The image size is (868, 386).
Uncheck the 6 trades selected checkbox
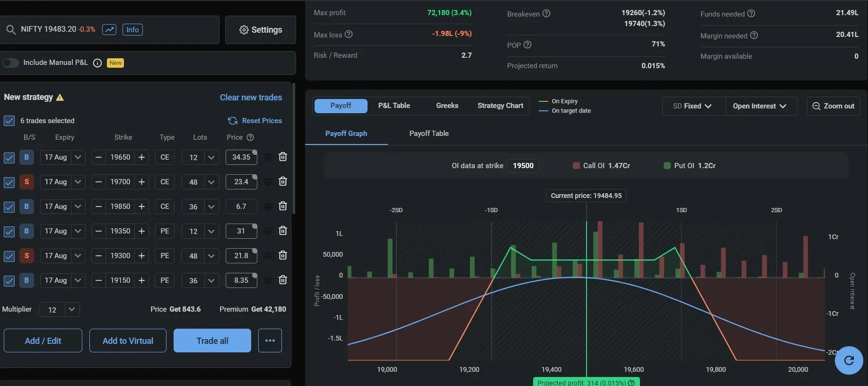coord(9,121)
